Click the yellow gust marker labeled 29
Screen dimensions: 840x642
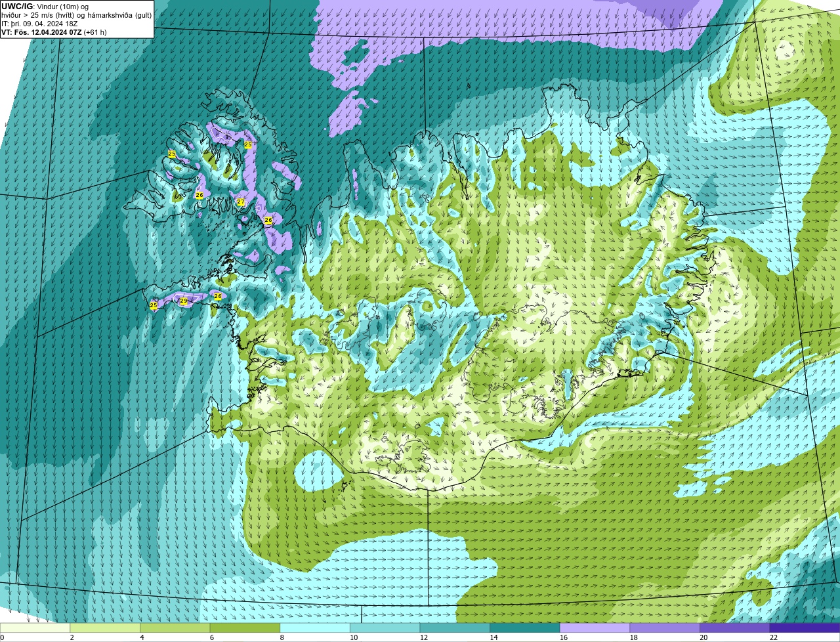coord(184,301)
